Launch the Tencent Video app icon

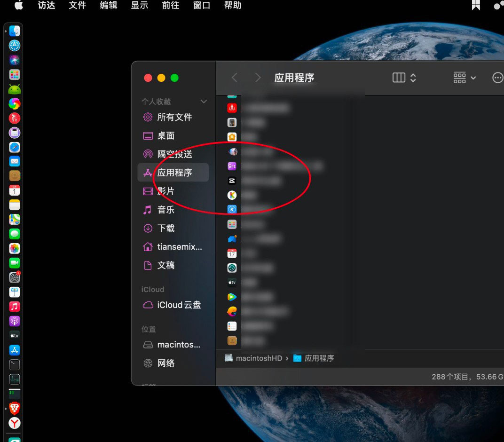(x=232, y=297)
